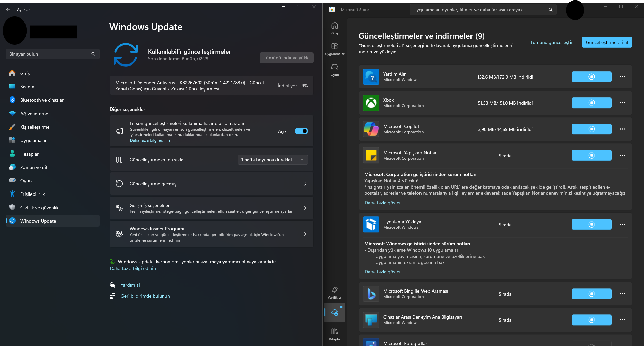The image size is (644, 346).
Task: Select Giriş in the Settings sidebar
Action: pyautogui.click(x=53, y=73)
